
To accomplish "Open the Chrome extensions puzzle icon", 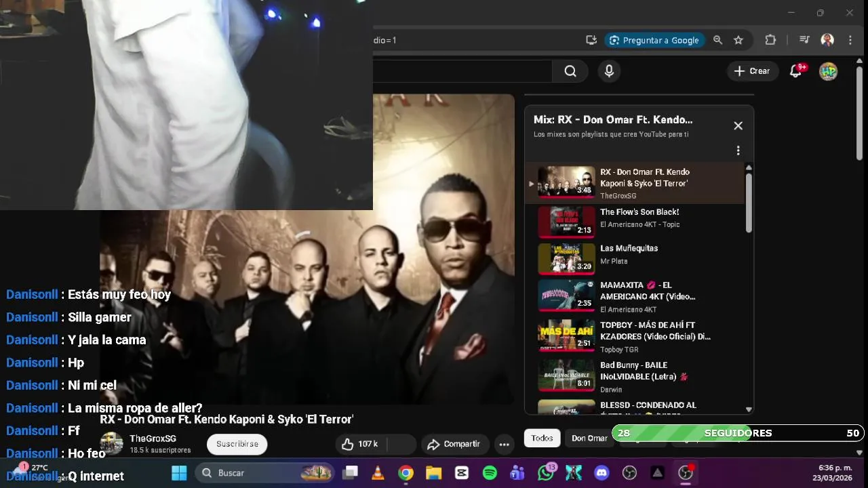I will 770,40.
